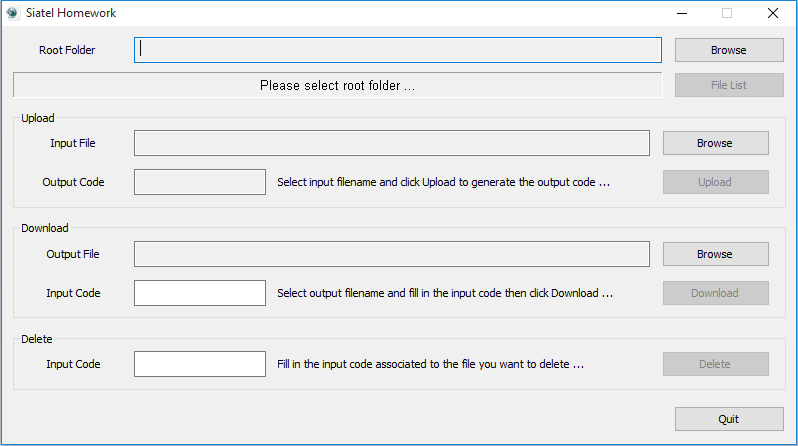Click the Output Code field

(200, 182)
